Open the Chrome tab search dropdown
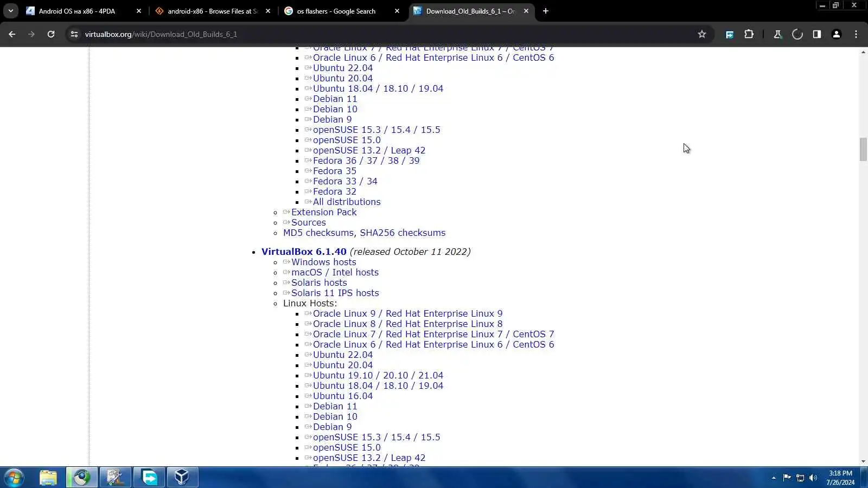The width and height of the screenshot is (868, 488). [x=10, y=11]
